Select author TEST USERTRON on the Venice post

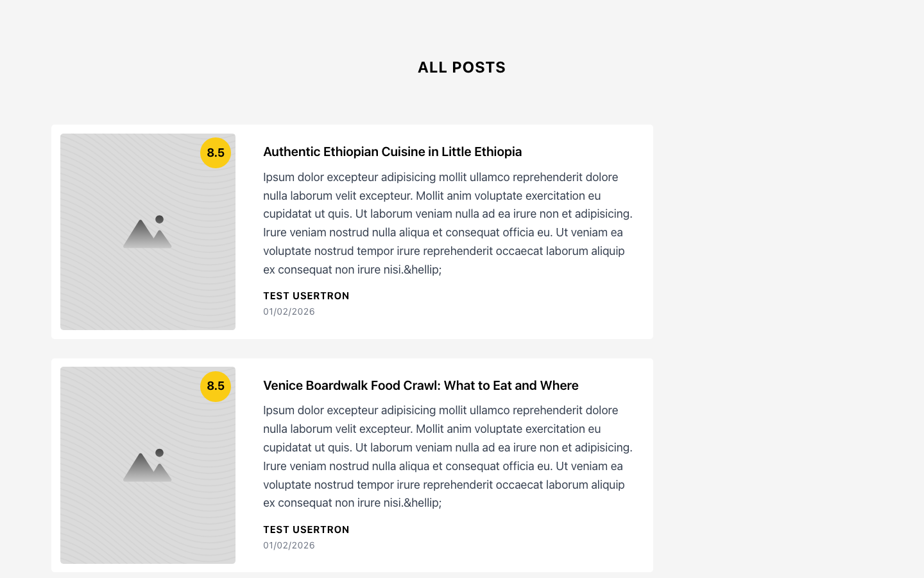click(x=306, y=530)
